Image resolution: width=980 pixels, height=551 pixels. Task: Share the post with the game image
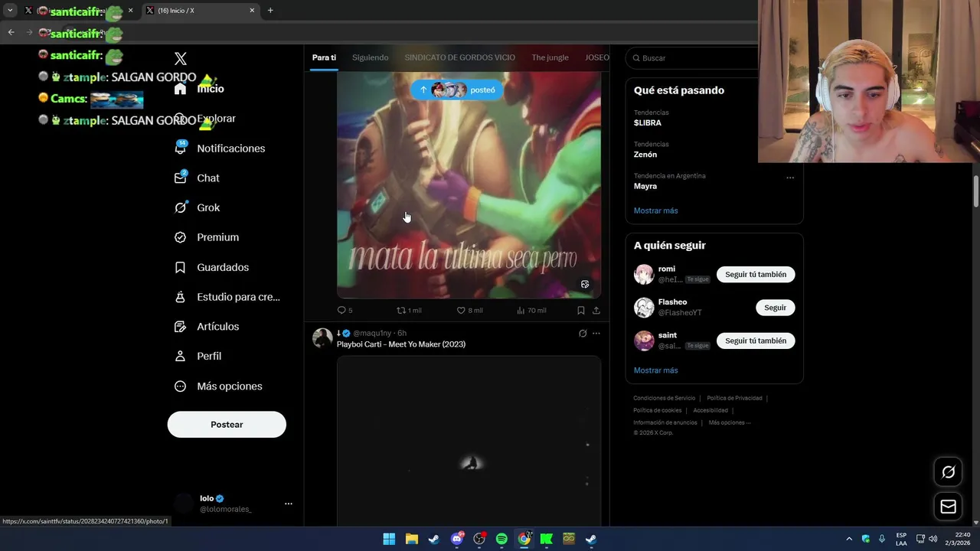(x=596, y=310)
